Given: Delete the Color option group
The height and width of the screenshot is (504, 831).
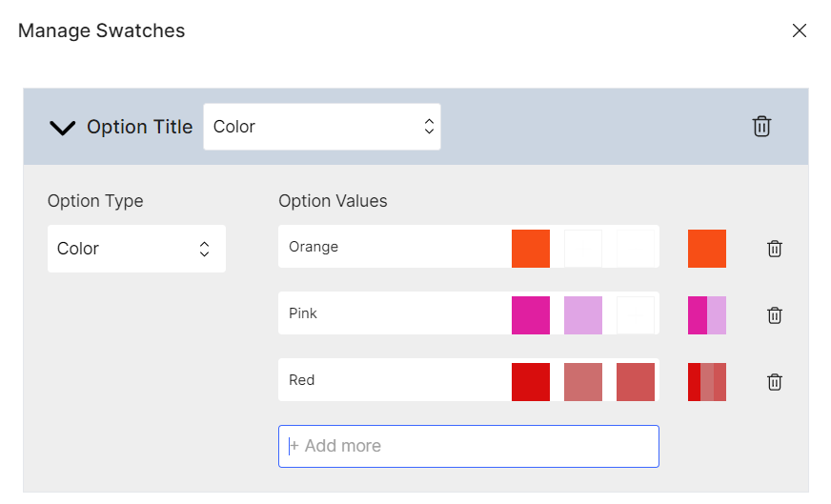Looking at the screenshot, I should coord(761,127).
